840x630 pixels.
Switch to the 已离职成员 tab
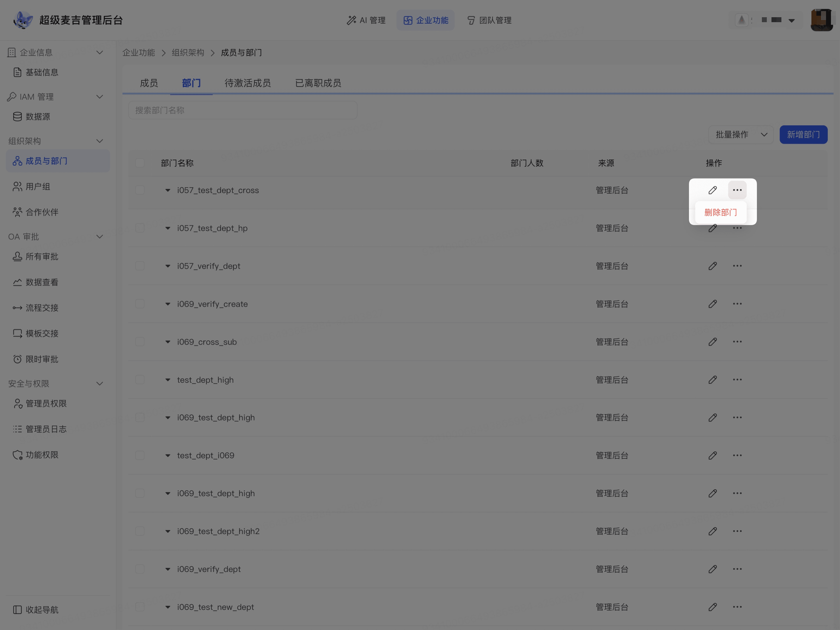pyautogui.click(x=318, y=83)
